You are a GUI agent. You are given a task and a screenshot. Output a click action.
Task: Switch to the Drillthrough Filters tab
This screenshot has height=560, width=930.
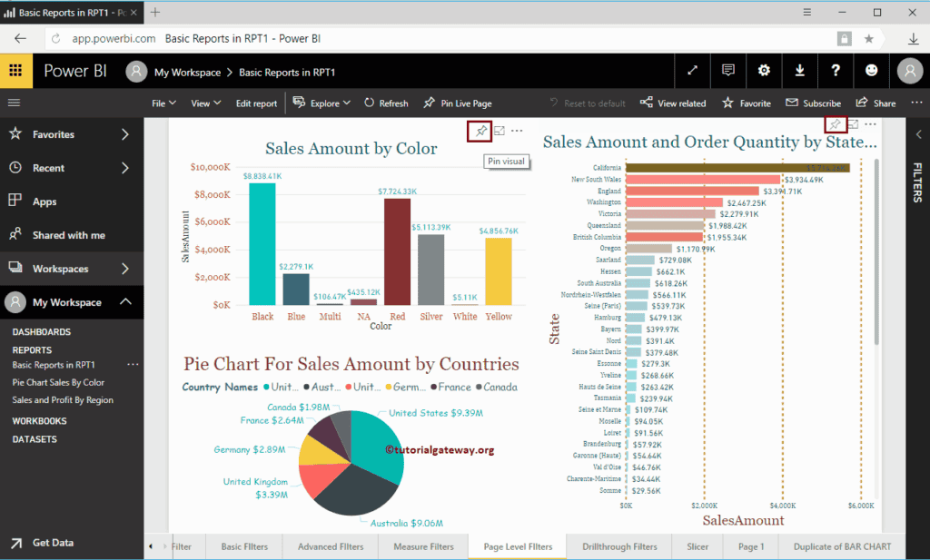[618, 546]
